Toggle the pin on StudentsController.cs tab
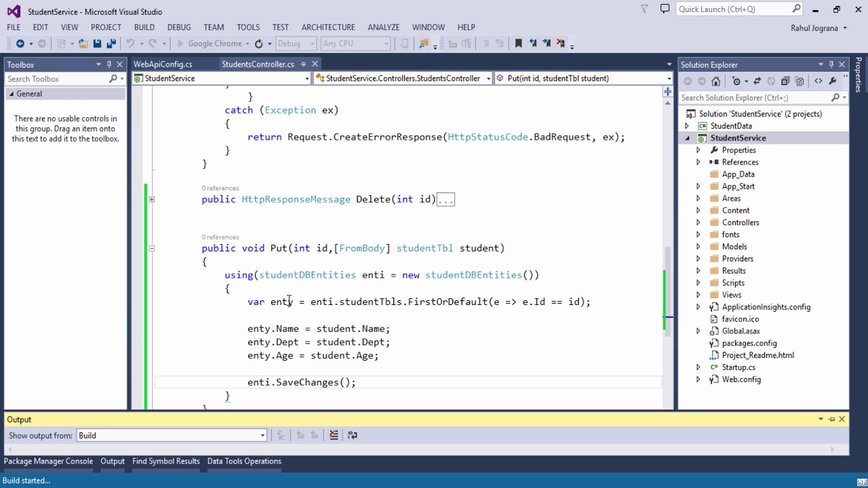Viewport: 868px width, 488px height. coord(303,64)
